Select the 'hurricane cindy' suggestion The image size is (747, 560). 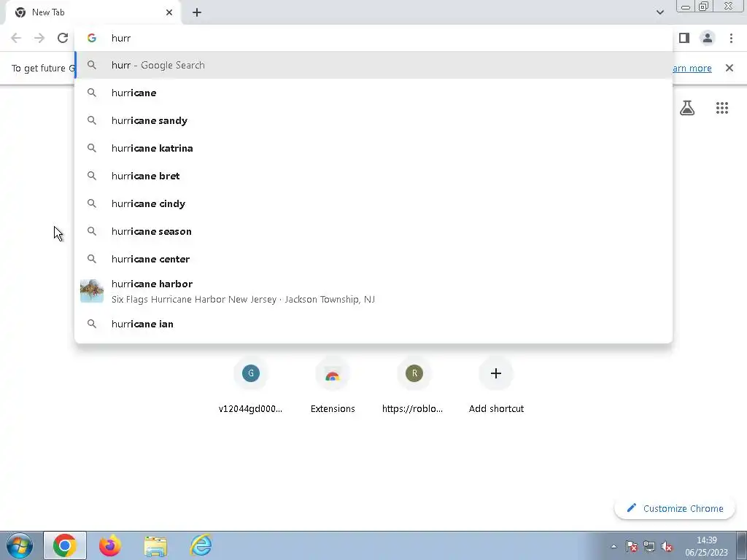(x=373, y=203)
